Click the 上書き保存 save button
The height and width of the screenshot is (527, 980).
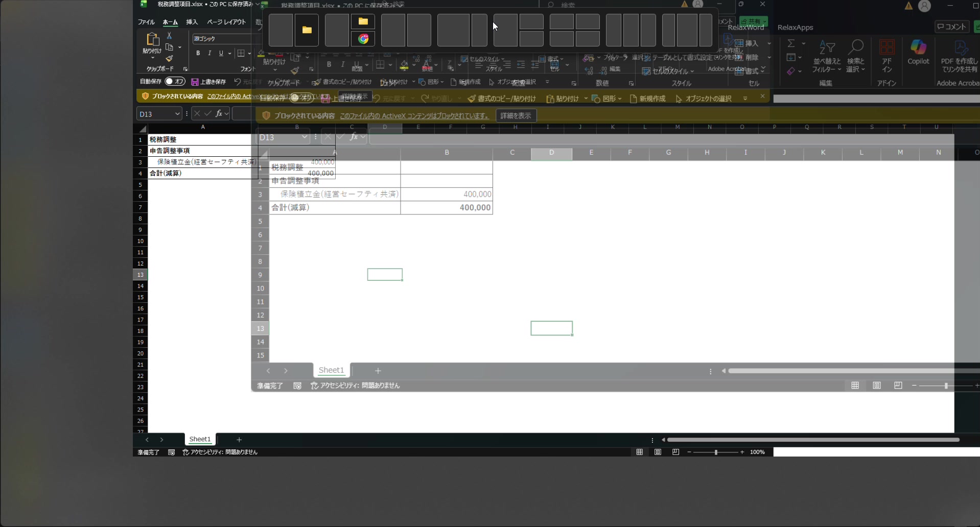pyautogui.click(x=208, y=82)
